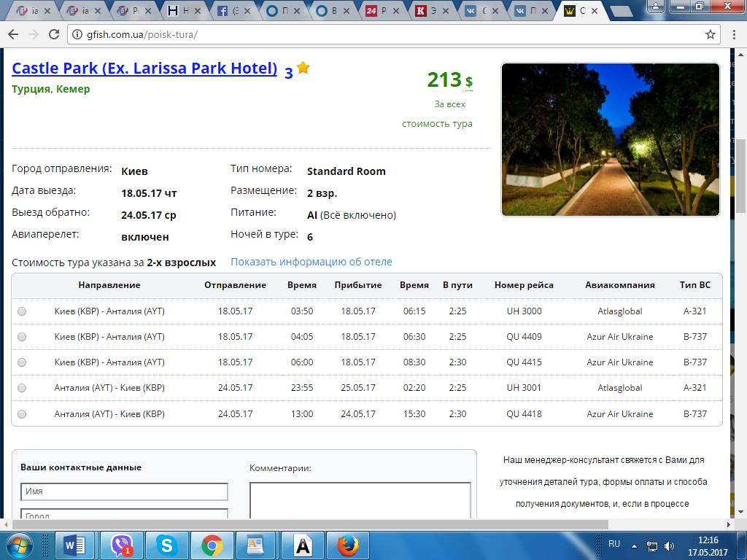The image size is (747, 560).
Task: Open Firefox from the taskbar
Action: (x=348, y=545)
